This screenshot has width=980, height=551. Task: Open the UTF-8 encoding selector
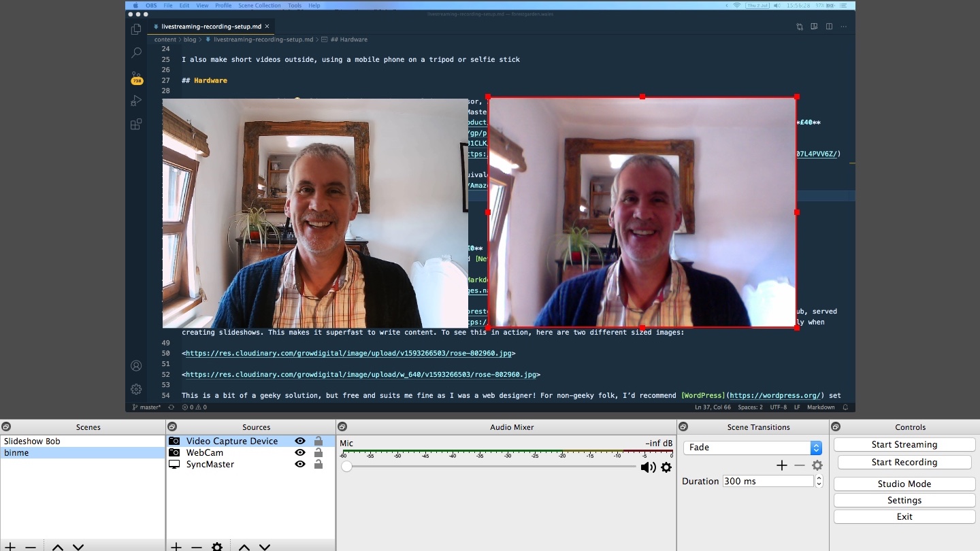(x=780, y=407)
